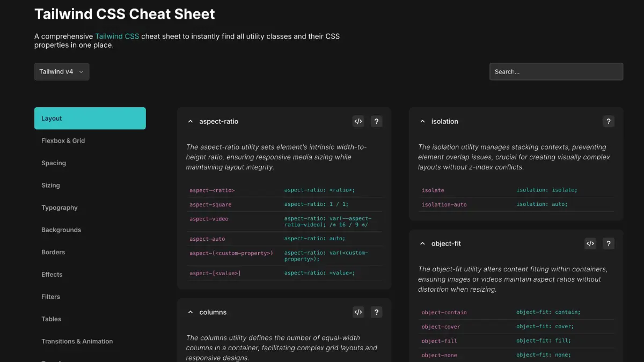Image resolution: width=644 pixels, height=362 pixels.
Task: Click the help icon on the aspect-ratio card
Action: (x=376, y=121)
